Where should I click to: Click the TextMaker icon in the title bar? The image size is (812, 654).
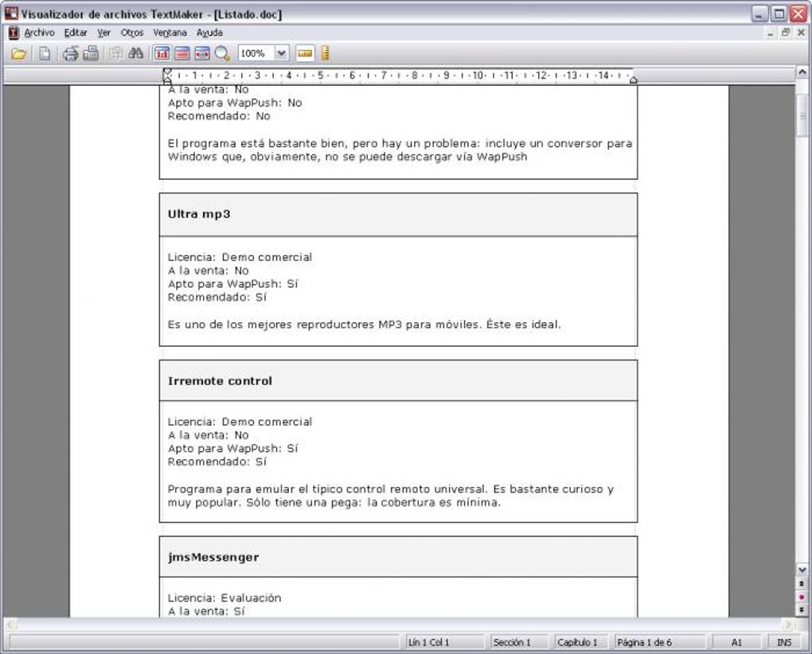[x=11, y=14]
